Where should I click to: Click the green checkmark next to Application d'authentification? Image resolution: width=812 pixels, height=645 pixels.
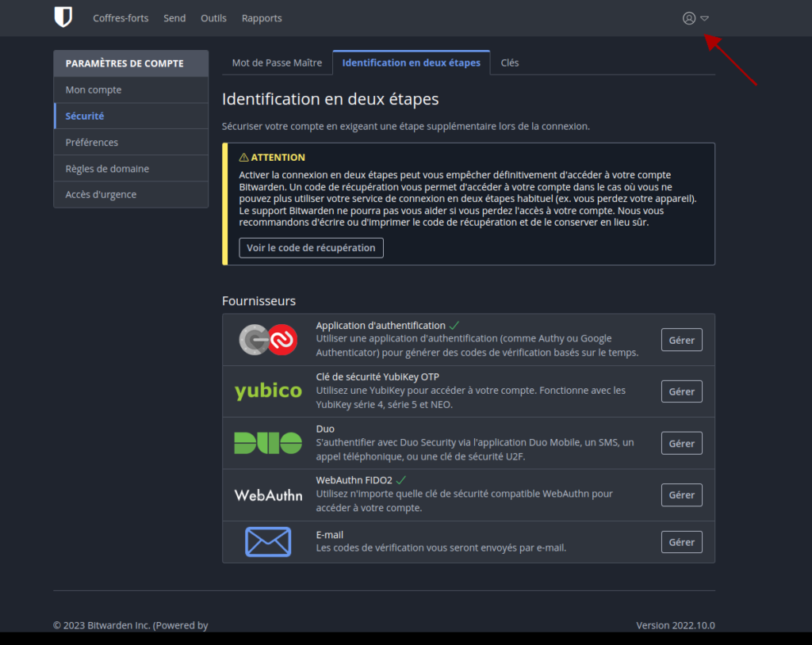pyautogui.click(x=454, y=325)
